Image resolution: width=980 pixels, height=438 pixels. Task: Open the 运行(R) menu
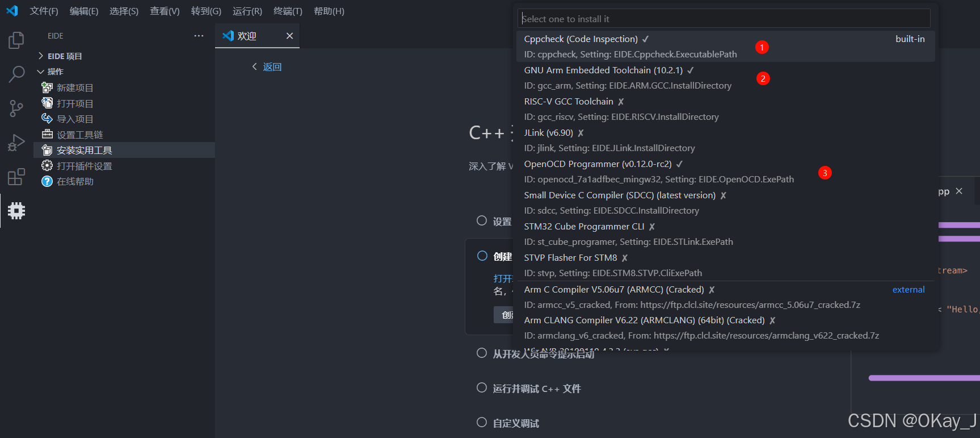click(247, 11)
